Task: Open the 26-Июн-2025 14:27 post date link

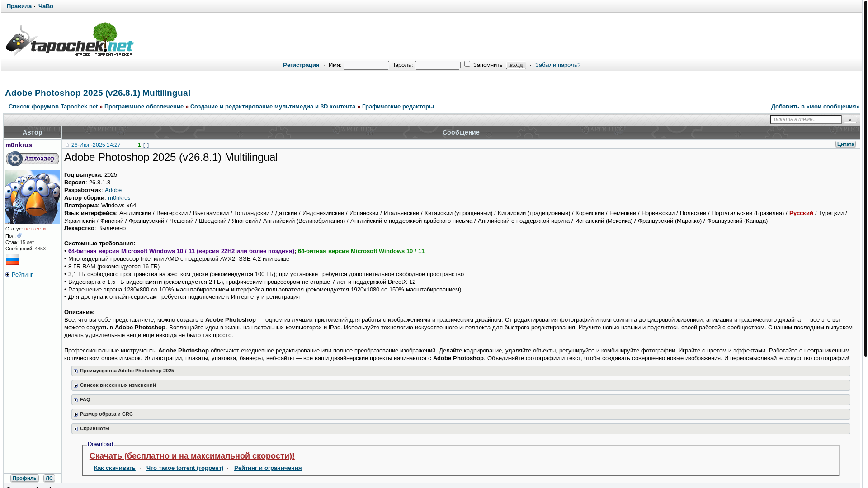Action: click(96, 145)
